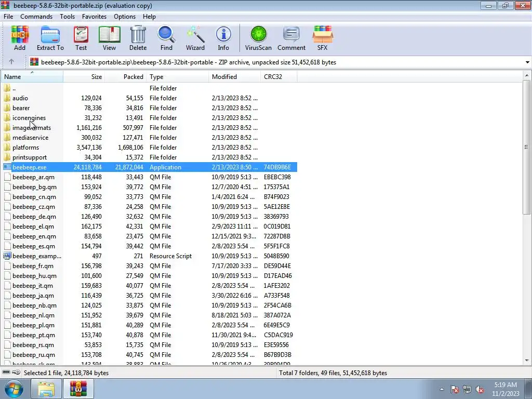
Task: Select beebeep_cn.qm file
Action: [149, 196]
